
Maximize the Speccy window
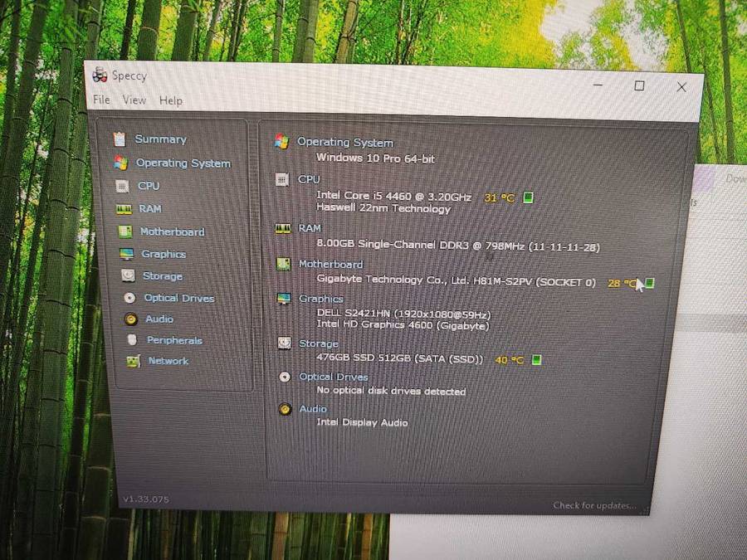639,85
